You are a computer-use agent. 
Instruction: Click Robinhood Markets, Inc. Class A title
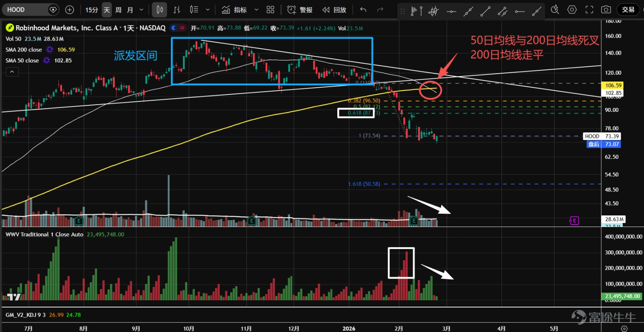[67, 28]
